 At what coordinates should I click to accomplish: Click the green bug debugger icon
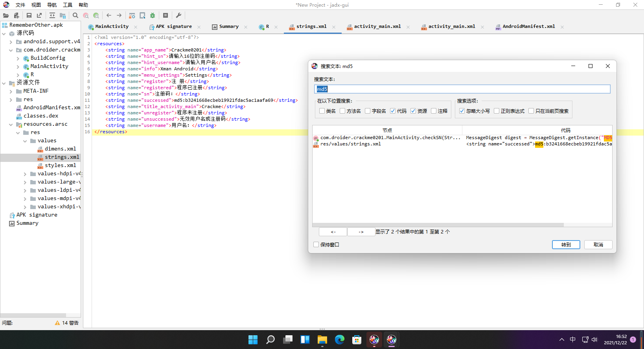point(153,15)
